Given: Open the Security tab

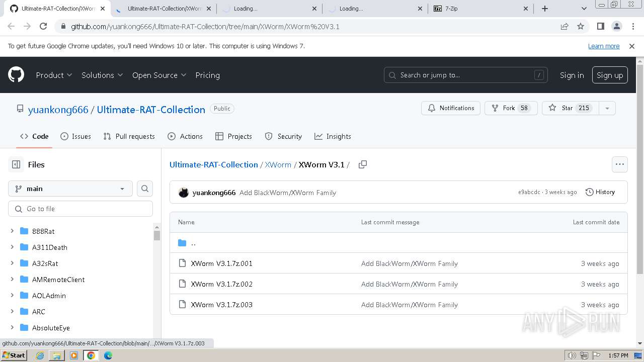Looking at the screenshot, I should pyautogui.click(x=283, y=136).
